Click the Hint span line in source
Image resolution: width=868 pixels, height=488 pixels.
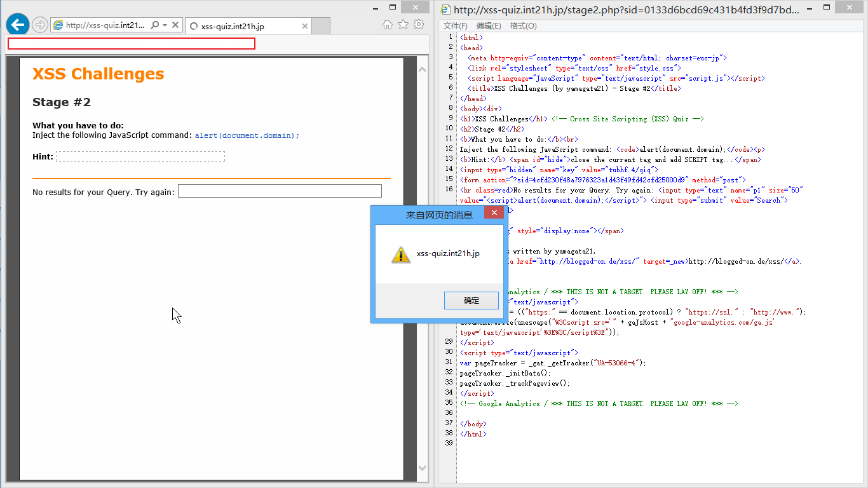611,159
